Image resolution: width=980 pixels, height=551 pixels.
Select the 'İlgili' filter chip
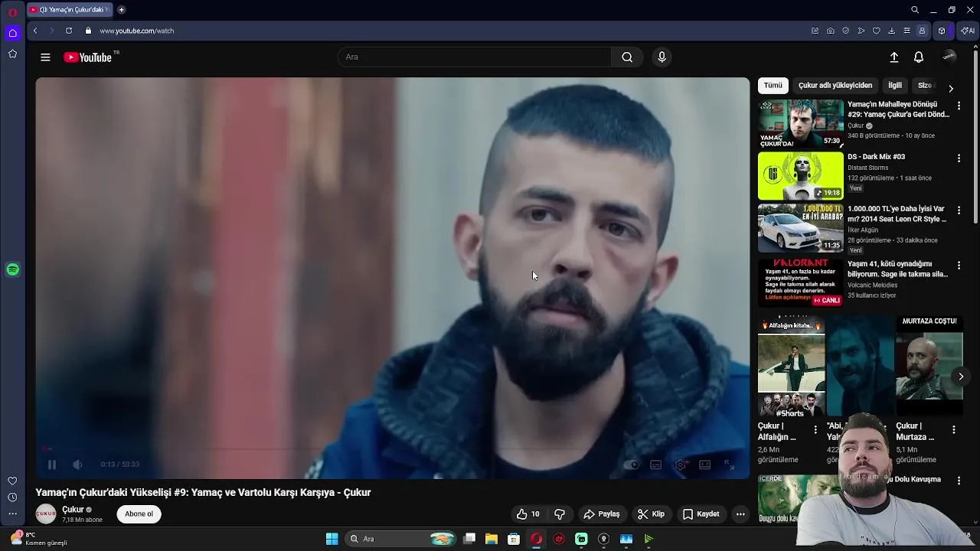pyautogui.click(x=895, y=86)
